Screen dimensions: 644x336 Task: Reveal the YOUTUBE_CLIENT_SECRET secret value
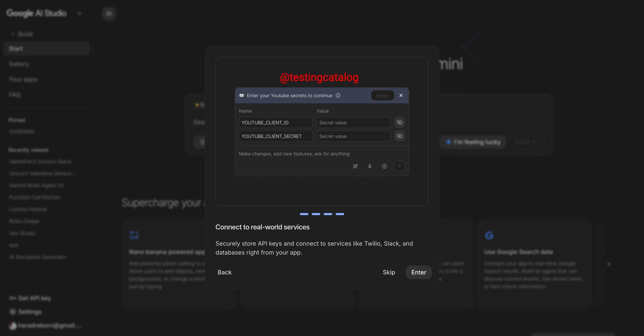(x=400, y=136)
